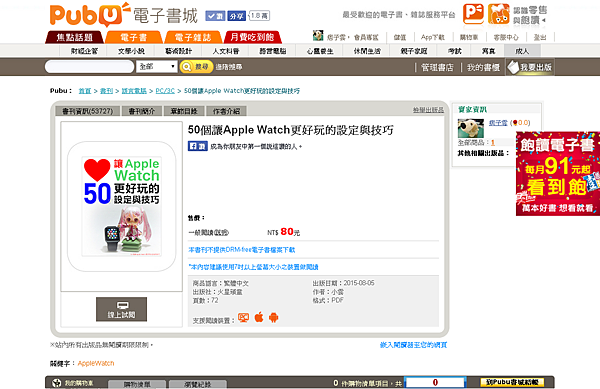Image resolution: width=600 pixels, height=389 pixels.
Task: Select the 電子雜誌 main tab
Action: (x=193, y=37)
